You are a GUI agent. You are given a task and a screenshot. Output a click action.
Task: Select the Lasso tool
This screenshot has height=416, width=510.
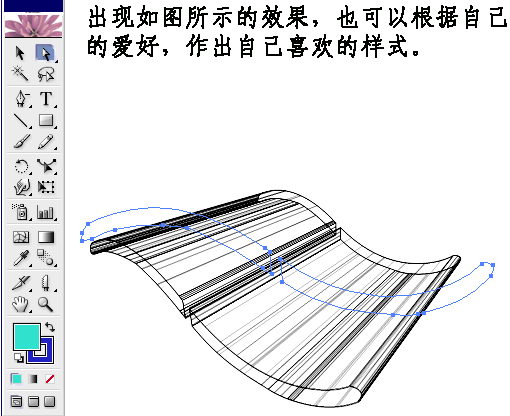[46, 74]
